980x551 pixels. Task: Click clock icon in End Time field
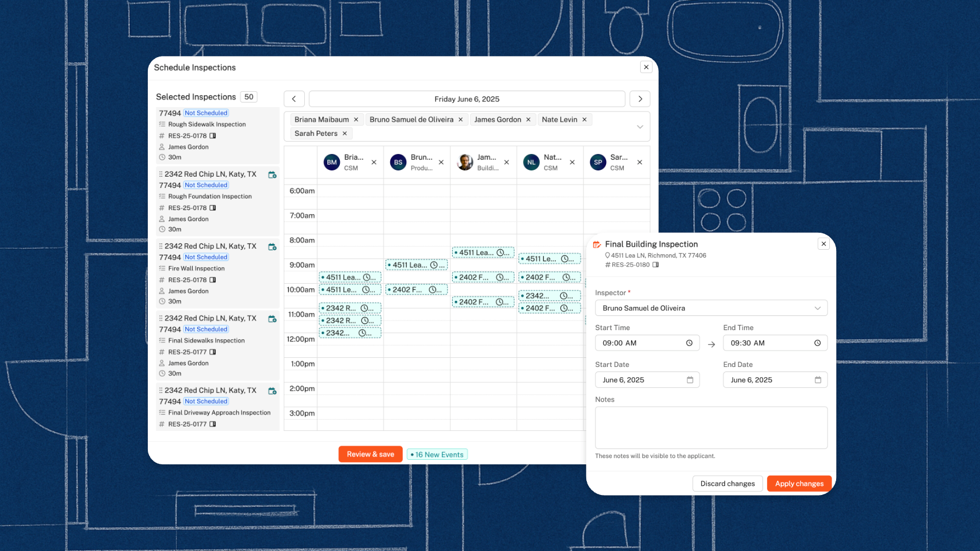(x=817, y=343)
